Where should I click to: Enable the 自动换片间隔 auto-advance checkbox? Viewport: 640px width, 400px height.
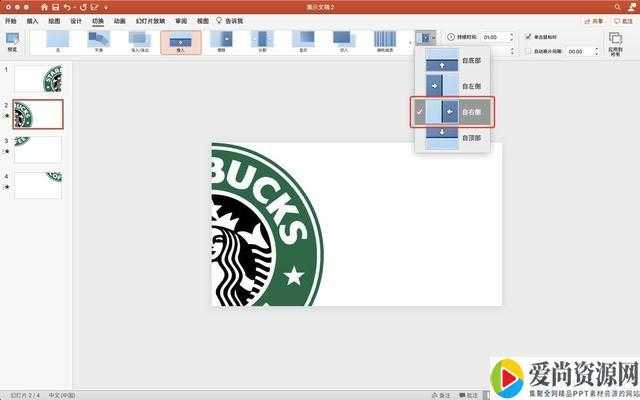(x=529, y=50)
